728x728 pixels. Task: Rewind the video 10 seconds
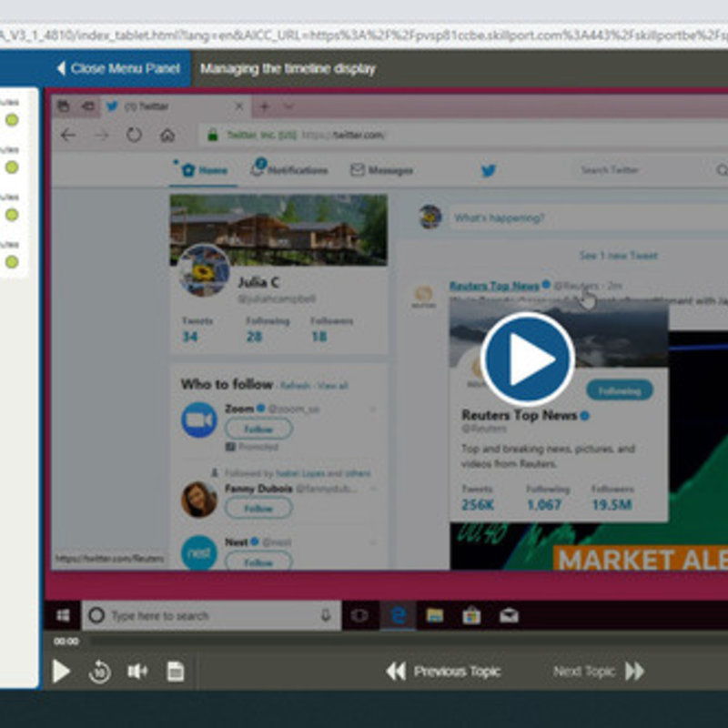click(99, 672)
